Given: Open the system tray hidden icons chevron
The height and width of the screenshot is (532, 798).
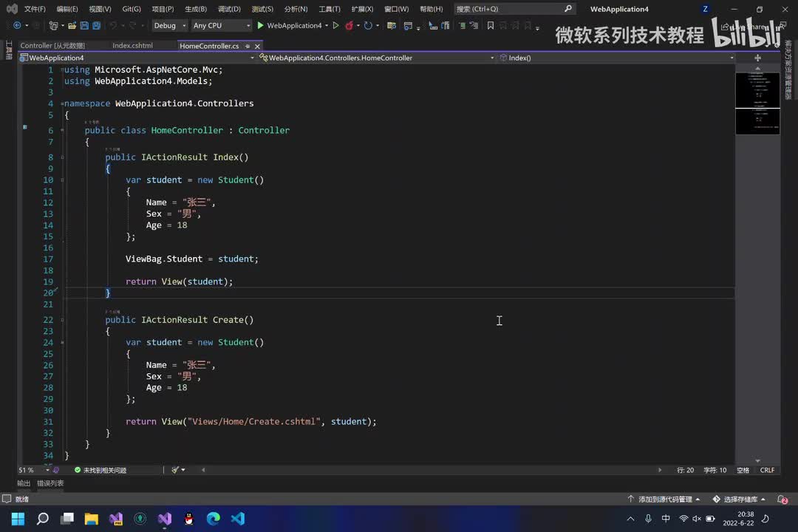Looking at the screenshot, I should 630,519.
